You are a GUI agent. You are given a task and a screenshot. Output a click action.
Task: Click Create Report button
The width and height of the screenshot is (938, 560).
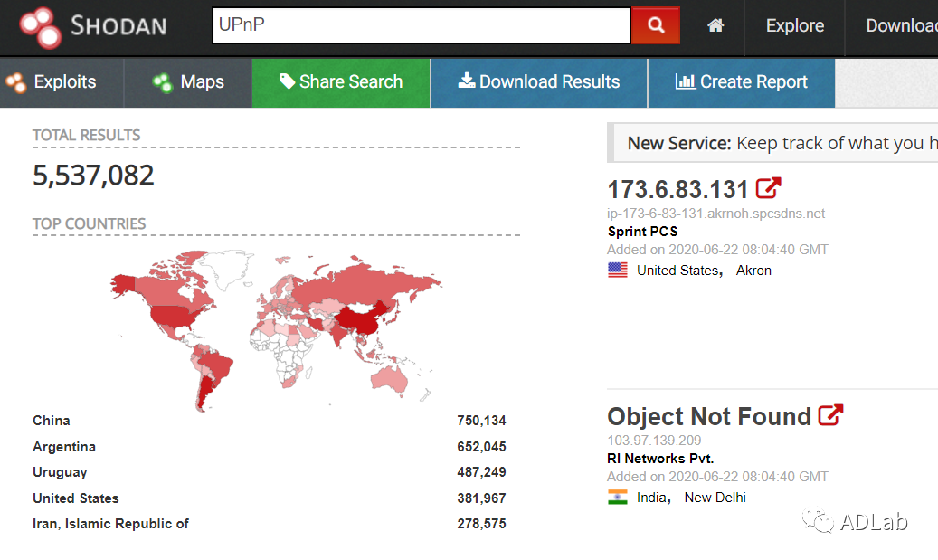741,82
